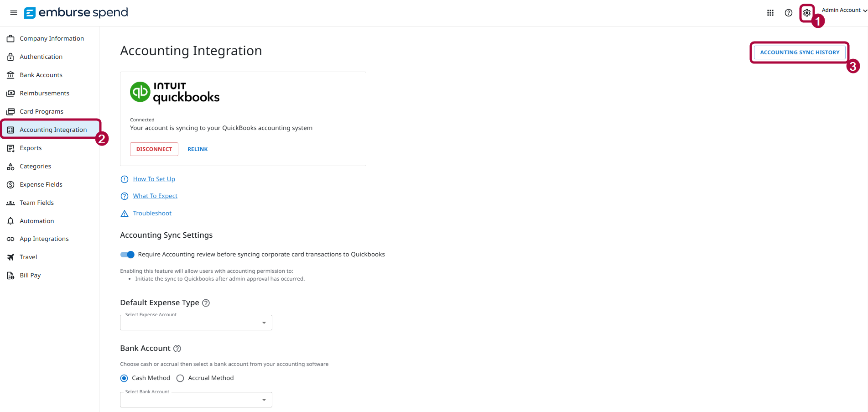Screen dimensions: 868x412
Task: Click the help question mark icon in header
Action: coord(789,13)
